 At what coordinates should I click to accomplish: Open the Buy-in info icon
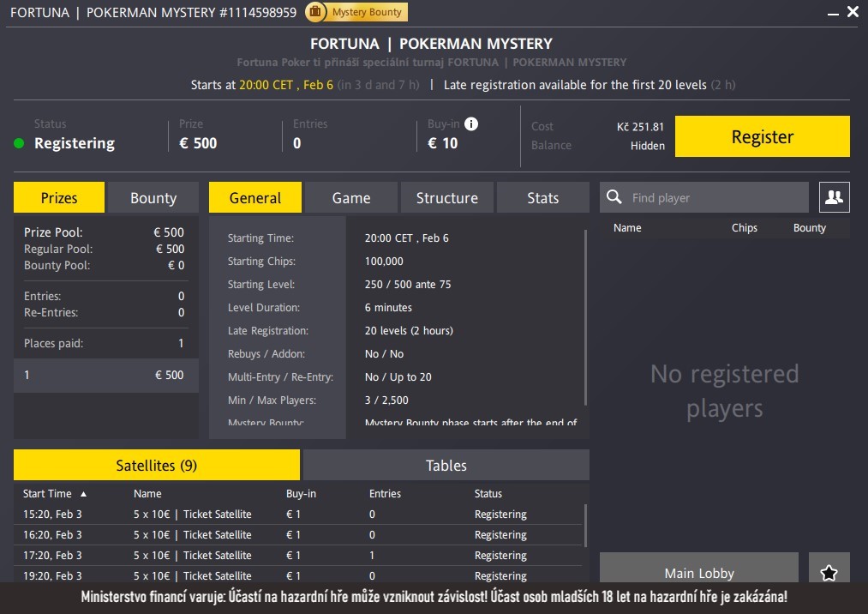(x=471, y=123)
